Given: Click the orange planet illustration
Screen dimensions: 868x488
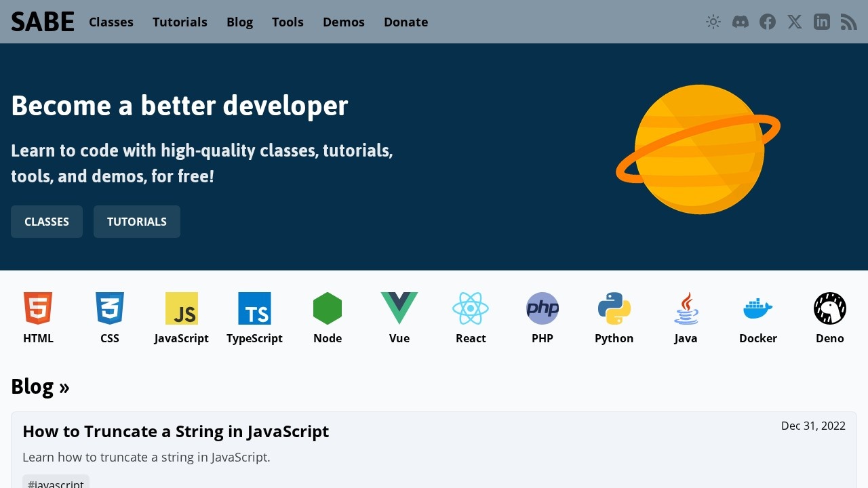Looking at the screenshot, I should (698, 149).
